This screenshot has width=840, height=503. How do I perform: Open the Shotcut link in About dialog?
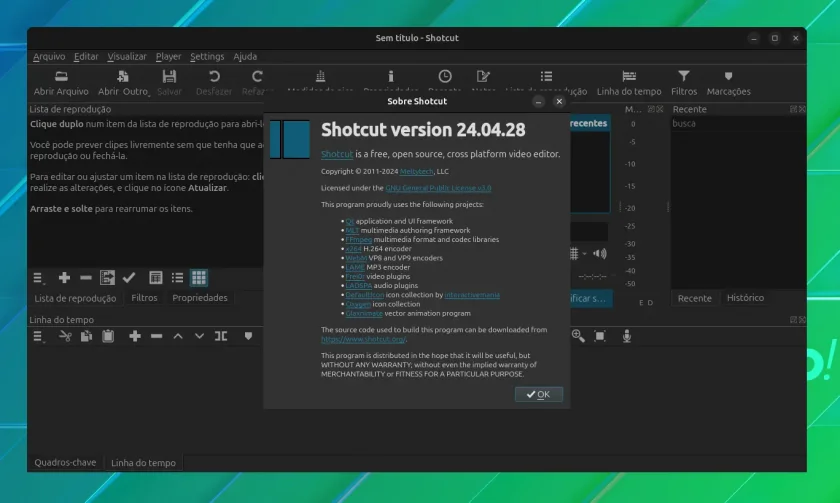coord(337,154)
